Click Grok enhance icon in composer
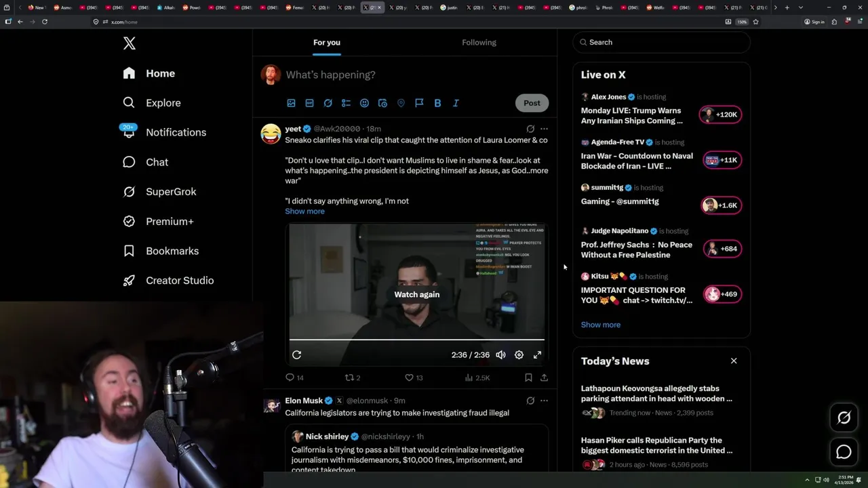 328,103
